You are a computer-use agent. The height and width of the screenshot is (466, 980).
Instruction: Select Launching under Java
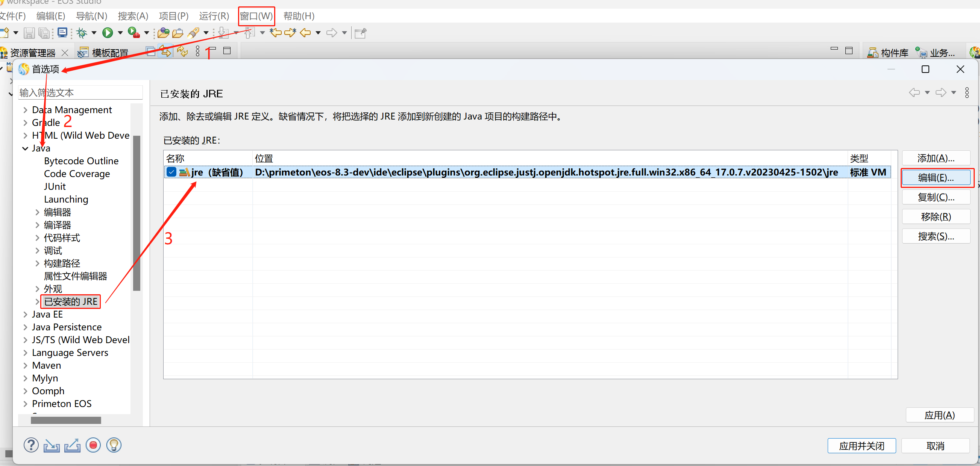click(66, 199)
